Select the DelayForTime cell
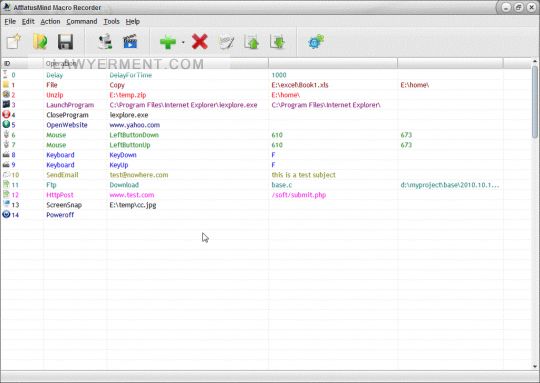Screen dimensions: 540x383 pos(131,75)
